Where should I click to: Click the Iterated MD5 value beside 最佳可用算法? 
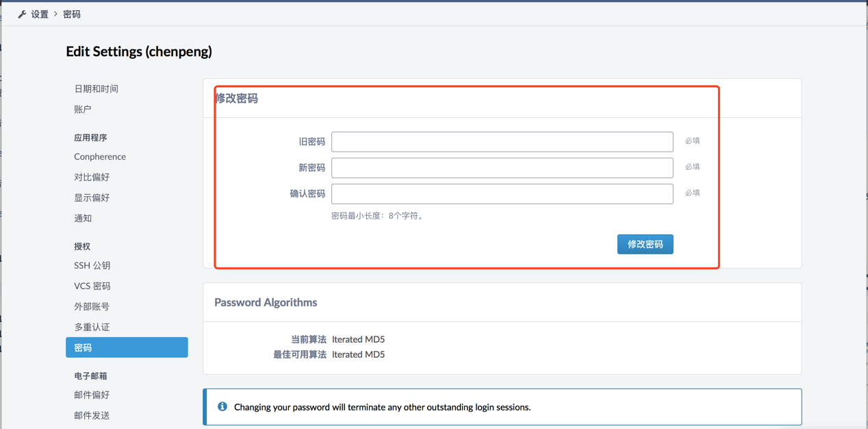[x=358, y=354]
